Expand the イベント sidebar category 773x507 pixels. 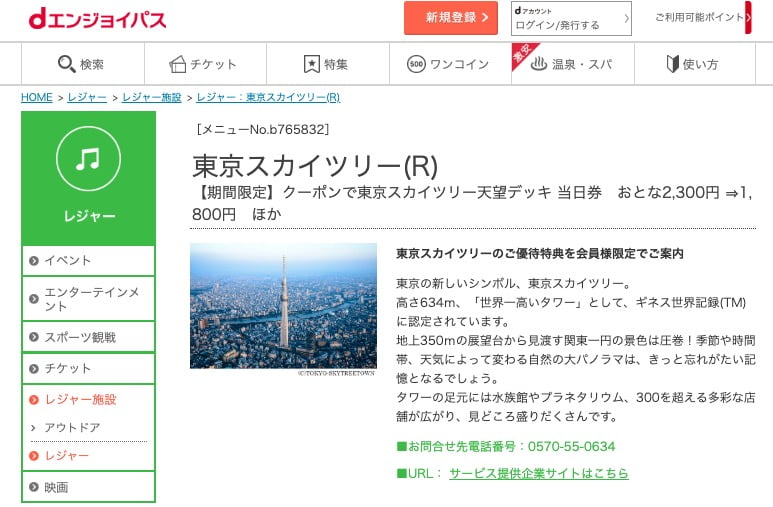pos(88,260)
